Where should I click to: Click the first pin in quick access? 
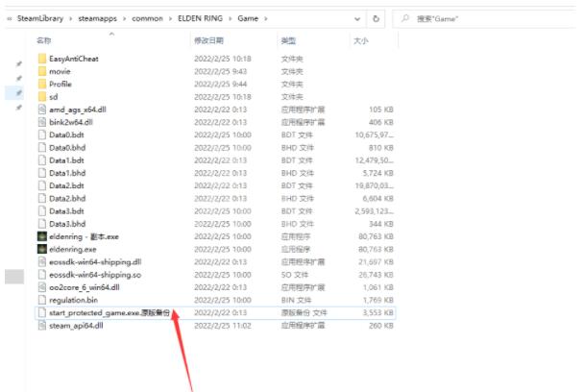pos(18,63)
